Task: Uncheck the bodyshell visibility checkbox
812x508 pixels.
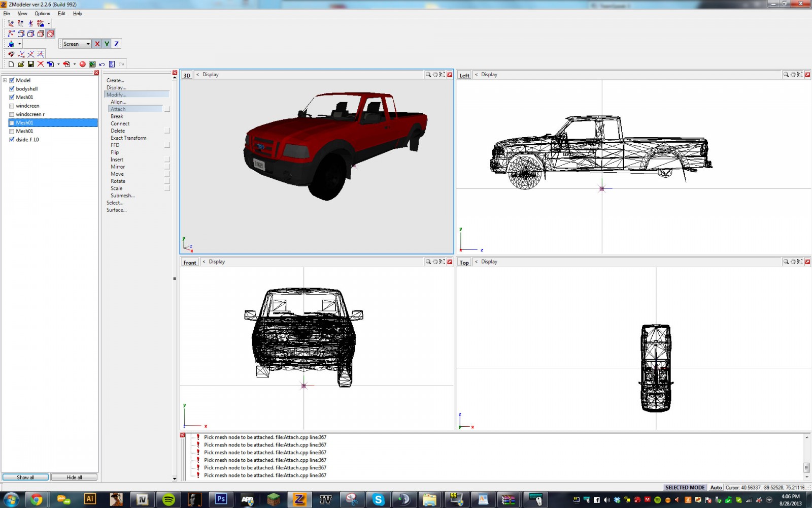Action: point(12,89)
